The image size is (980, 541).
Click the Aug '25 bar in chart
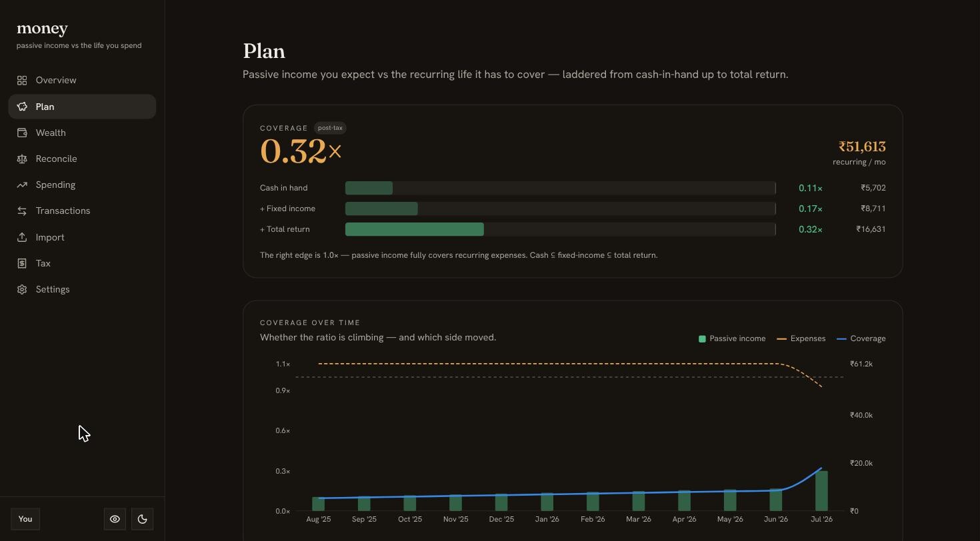[x=319, y=504]
